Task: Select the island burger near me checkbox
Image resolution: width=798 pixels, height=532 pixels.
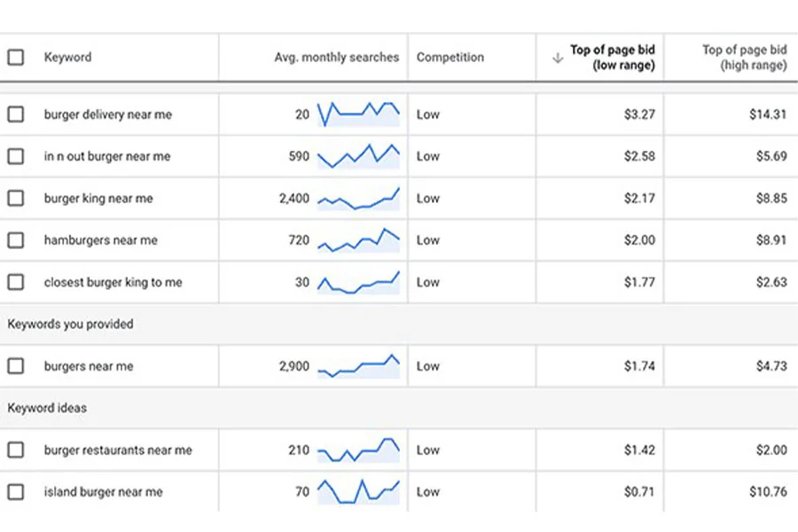Action: point(16,492)
